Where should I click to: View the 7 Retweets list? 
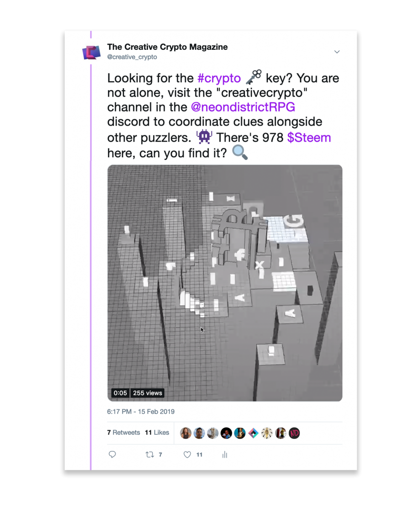[123, 432]
